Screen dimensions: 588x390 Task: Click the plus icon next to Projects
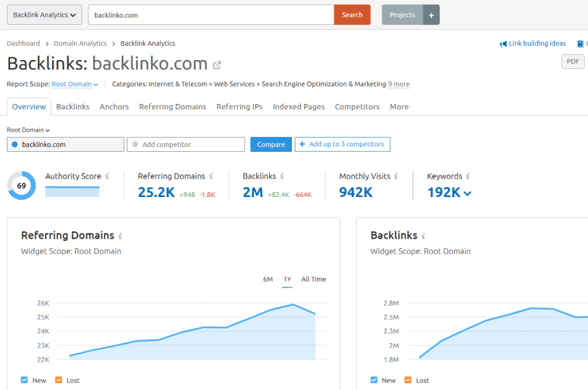(432, 15)
